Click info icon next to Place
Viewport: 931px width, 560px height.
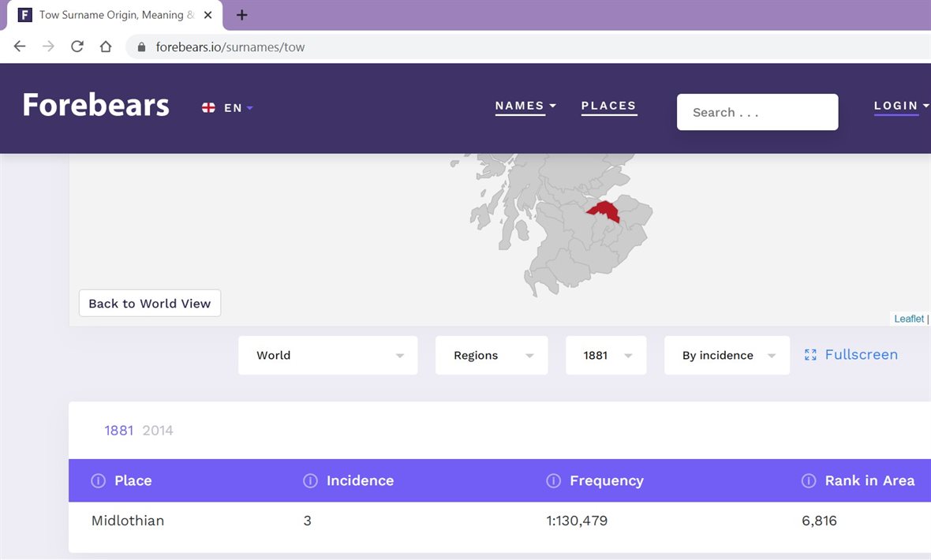point(99,480)
